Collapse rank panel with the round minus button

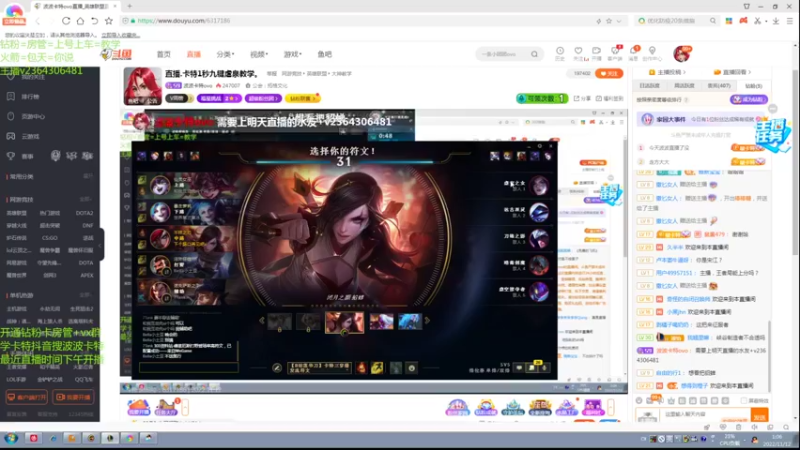[x=772, y=109]
